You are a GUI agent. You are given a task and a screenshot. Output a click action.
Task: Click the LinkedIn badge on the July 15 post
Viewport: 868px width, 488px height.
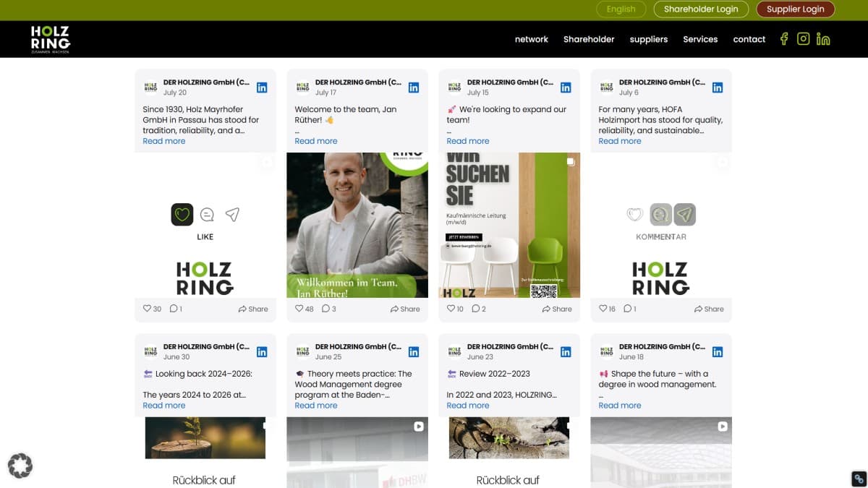click(x=566, y=87)
